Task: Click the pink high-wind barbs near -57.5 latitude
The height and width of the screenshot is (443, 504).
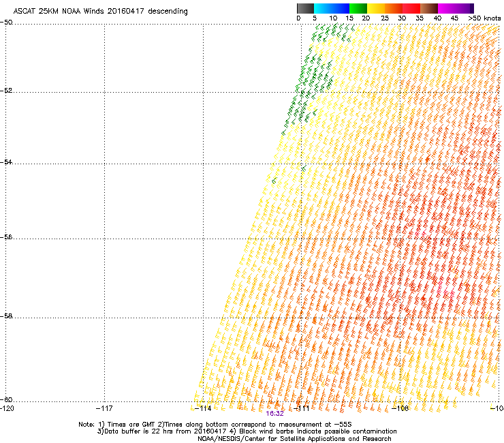Action: tap(445, 291)
